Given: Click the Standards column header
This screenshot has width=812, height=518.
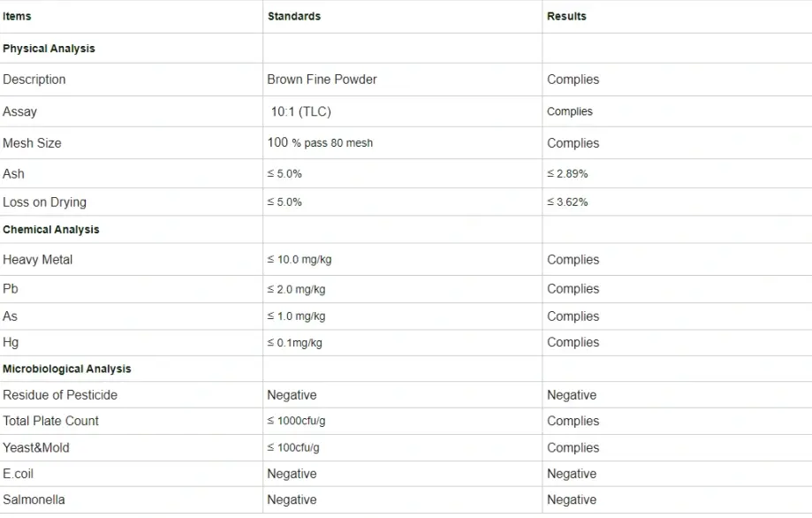Looking at the screenshot, I should tap(294, 16).
